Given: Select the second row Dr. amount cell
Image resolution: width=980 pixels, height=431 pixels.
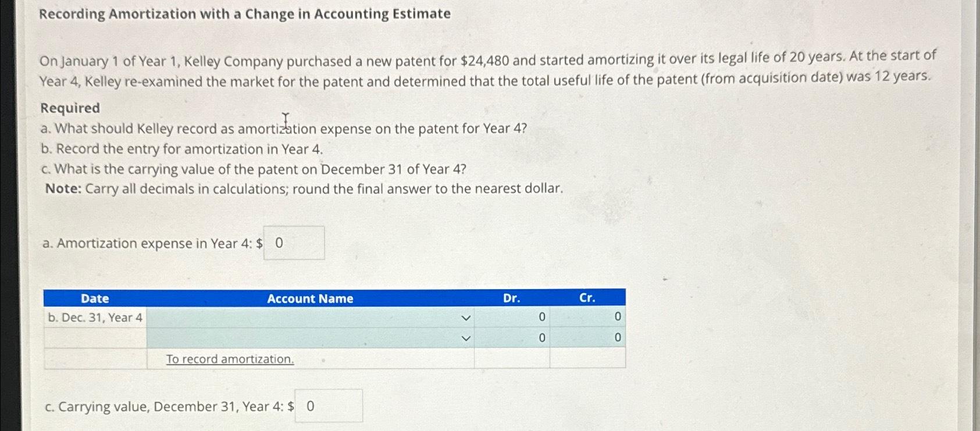Looking at the screenshot, I should coord(511,336).
